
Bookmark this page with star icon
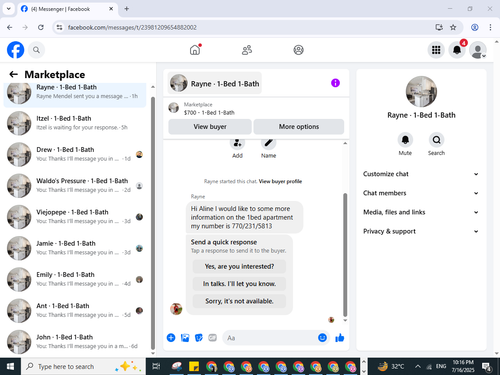(453, 27)
